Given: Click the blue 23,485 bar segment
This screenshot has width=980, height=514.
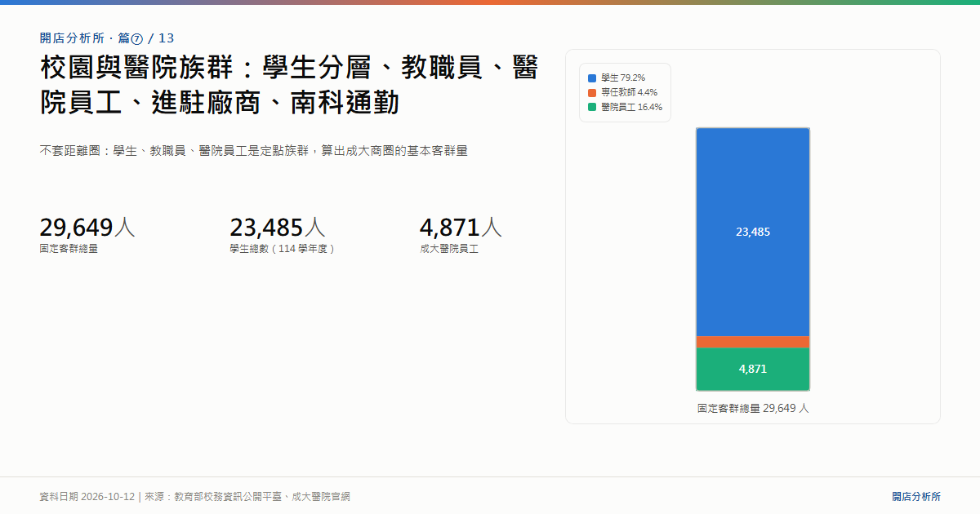Looking at the screenshot, I should (753, 232).
